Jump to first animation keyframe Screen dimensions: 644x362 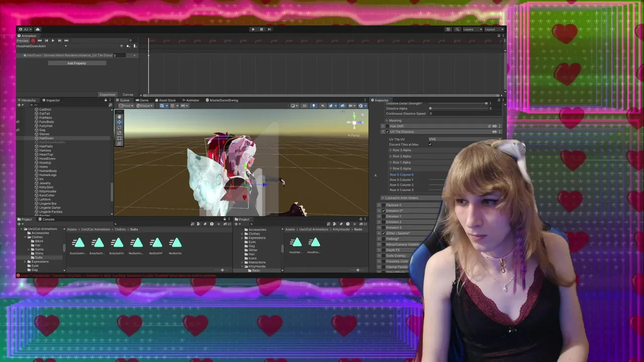tap(40, 40)
